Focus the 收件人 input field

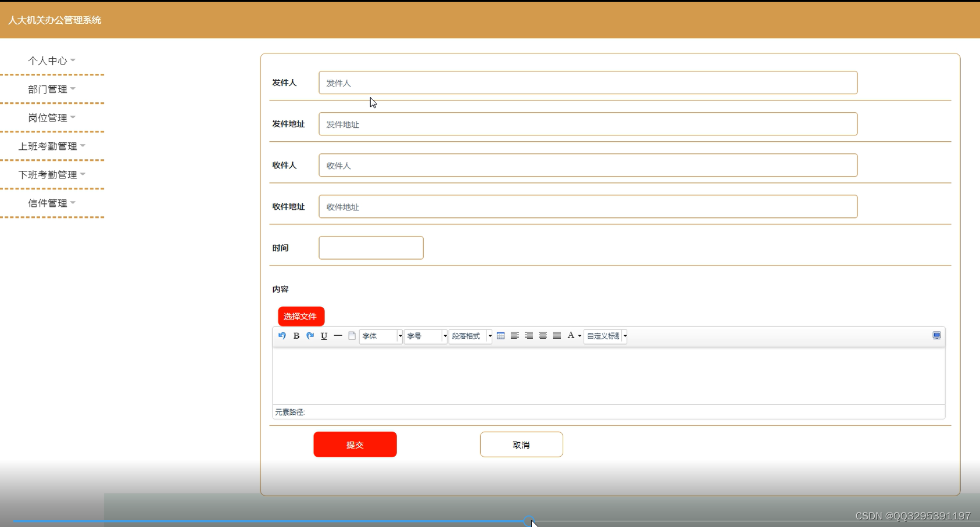(588, 165)
